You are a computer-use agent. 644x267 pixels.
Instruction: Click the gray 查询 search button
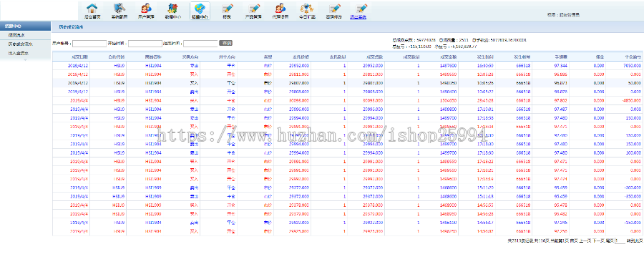pos(226,43)
